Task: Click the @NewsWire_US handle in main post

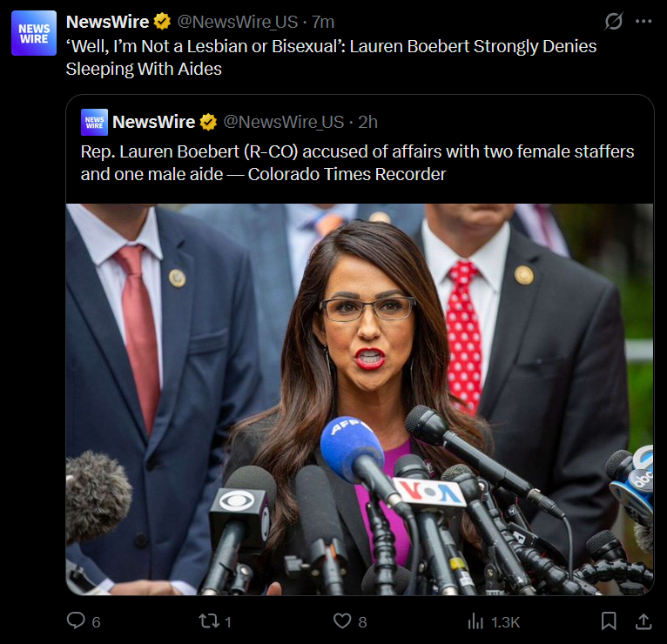Action: (x=238, y=22)
